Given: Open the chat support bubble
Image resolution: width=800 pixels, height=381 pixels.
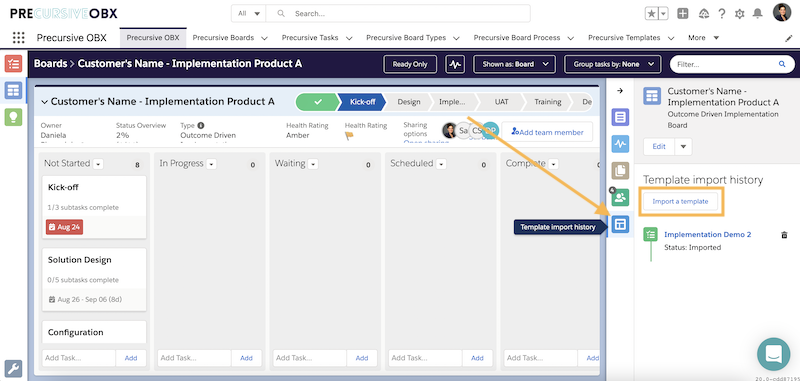Looking at the screenshot, I should tap(773, 354).
